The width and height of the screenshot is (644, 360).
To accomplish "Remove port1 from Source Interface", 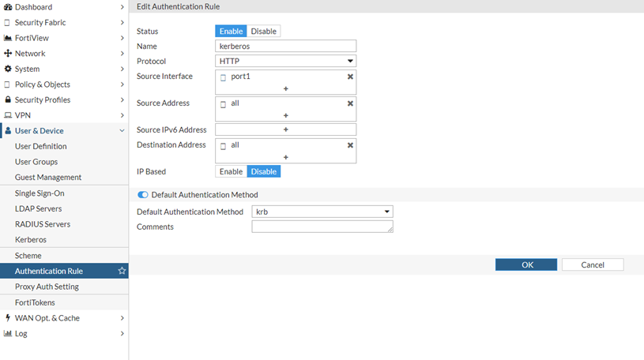I will pyautogui.click(x=350, y=77).
